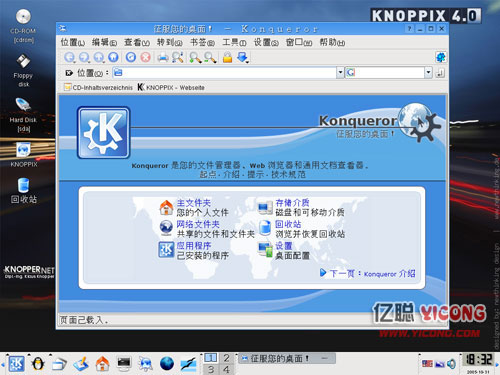Click inside the Google search field
This screenshot has width=500, height=375.
pos(385,73)
